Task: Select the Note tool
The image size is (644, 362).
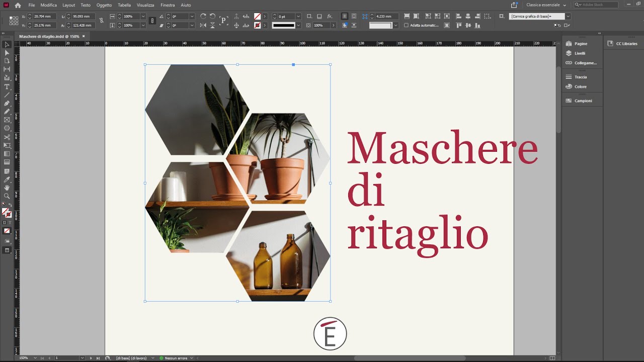Action: tap(7, 171)
